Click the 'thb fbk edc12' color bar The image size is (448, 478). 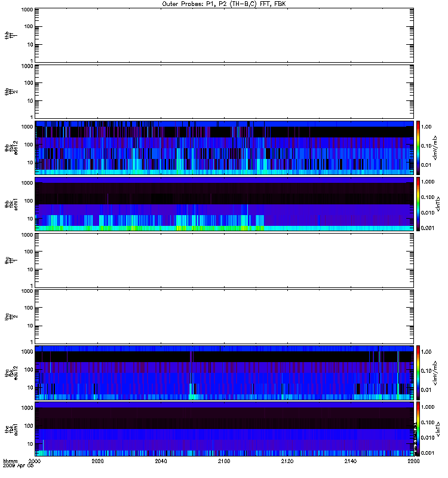tap(418, 148)
